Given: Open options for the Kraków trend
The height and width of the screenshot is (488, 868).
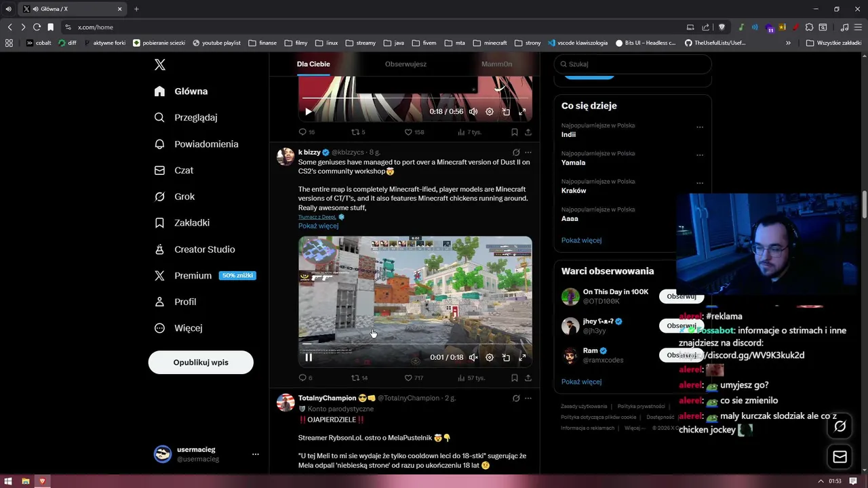Looking at the screenshot, I should [x=700, y=182].
